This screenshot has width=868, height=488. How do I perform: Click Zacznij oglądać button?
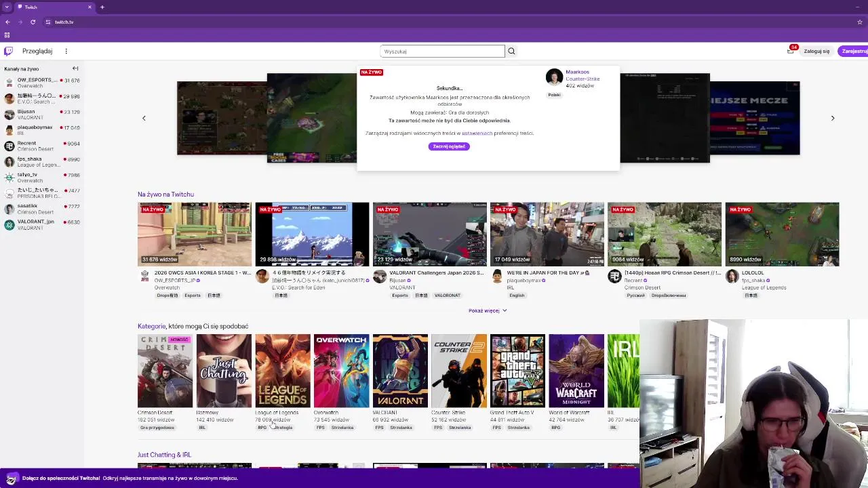pos(449,146)
